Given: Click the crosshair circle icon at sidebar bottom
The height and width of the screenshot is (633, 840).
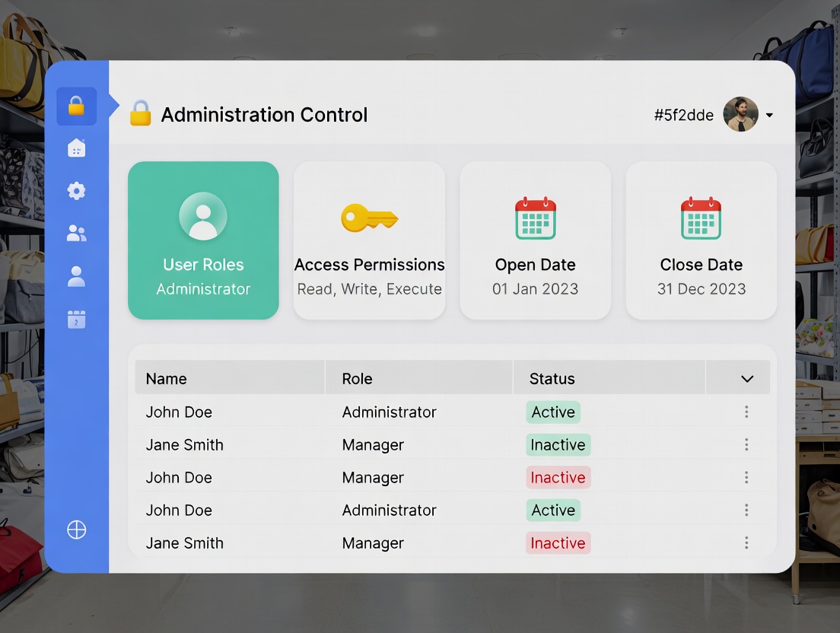Looking at the screenshot, I should click(76, 530).
